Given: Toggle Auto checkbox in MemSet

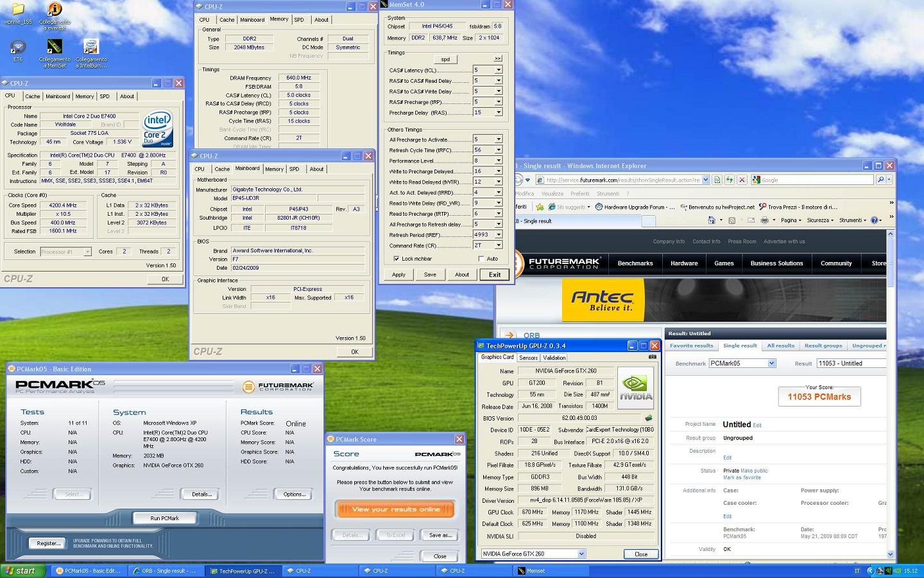Looking at the screenshot, I should (x=481, y=259).
